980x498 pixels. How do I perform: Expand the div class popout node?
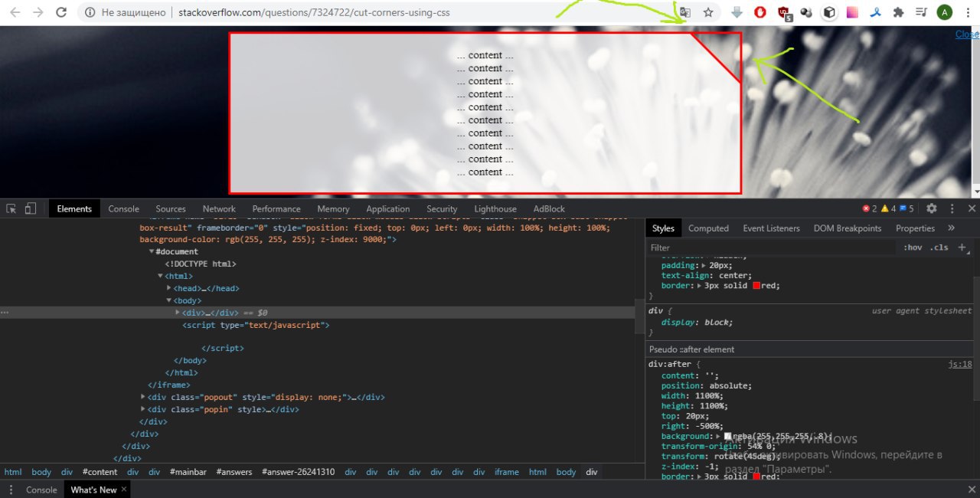[143, 397]
